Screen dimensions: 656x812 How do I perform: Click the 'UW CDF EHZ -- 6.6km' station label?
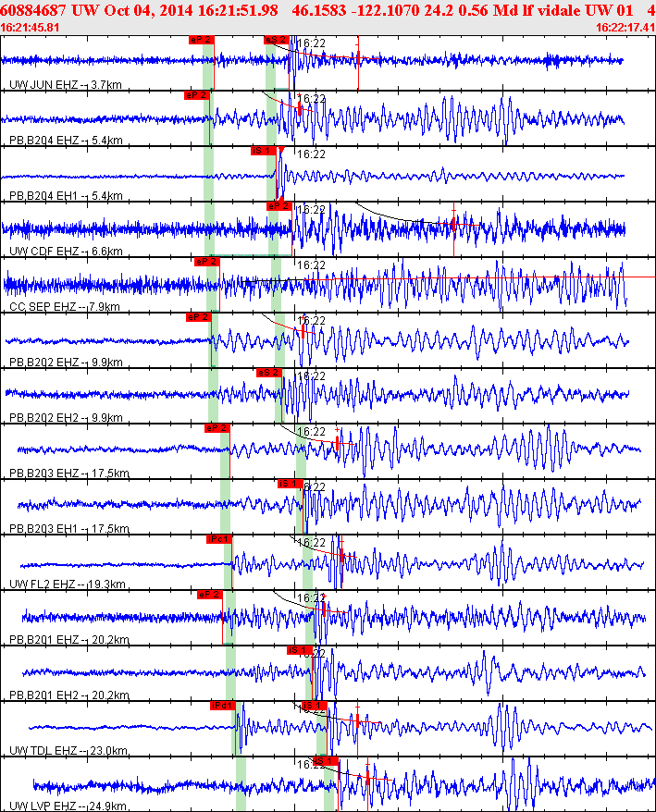point(66,251)
